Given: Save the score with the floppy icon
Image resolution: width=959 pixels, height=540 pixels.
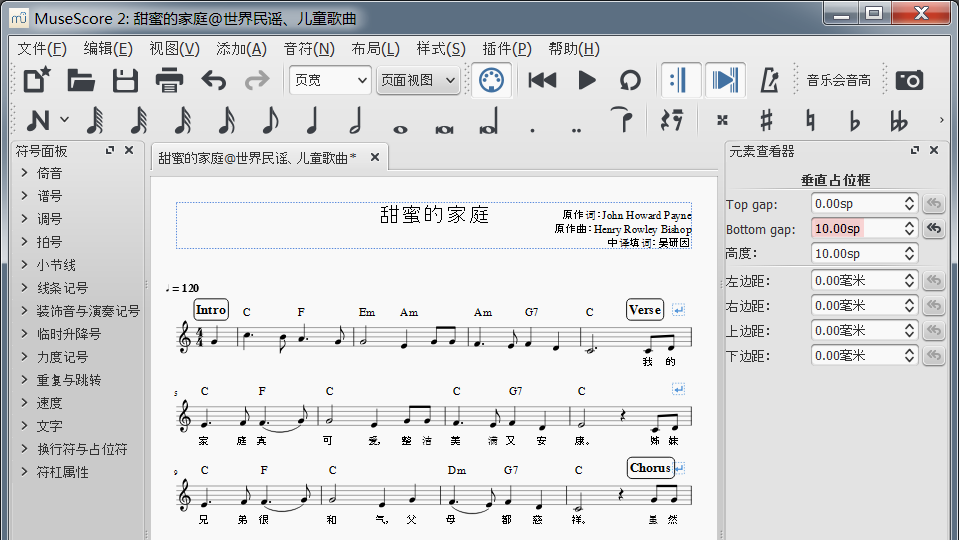Looking at the screenshot, I should pyautogui.click(x=125, y=81).
